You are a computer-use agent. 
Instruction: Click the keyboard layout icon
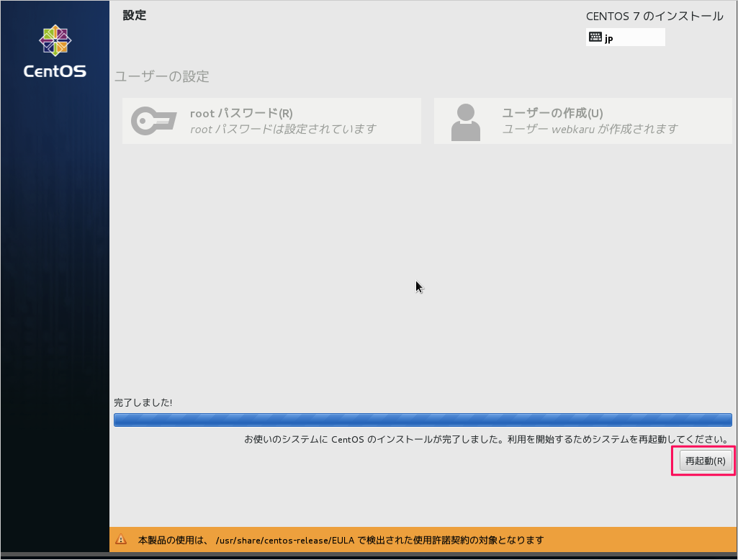click(595, 37)
